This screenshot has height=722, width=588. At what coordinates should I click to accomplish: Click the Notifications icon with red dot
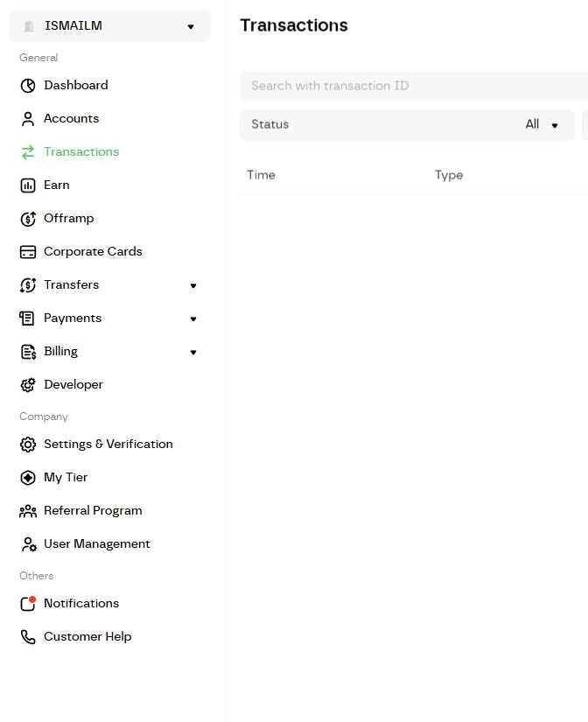[x=28, y=603]
